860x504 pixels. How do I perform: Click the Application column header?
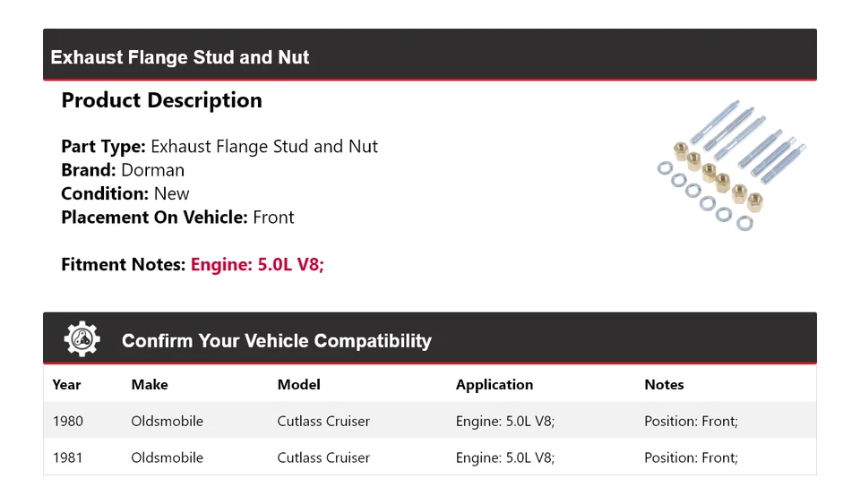pos(494,385)
